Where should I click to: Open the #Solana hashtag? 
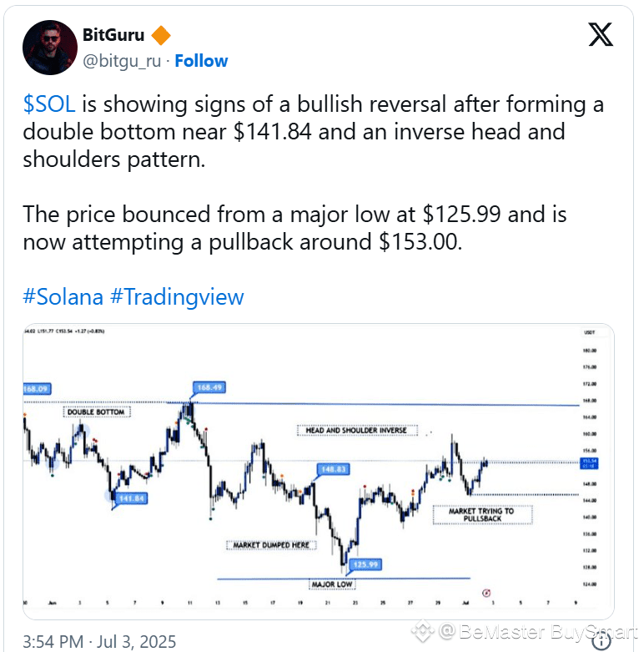pos(63,297)
